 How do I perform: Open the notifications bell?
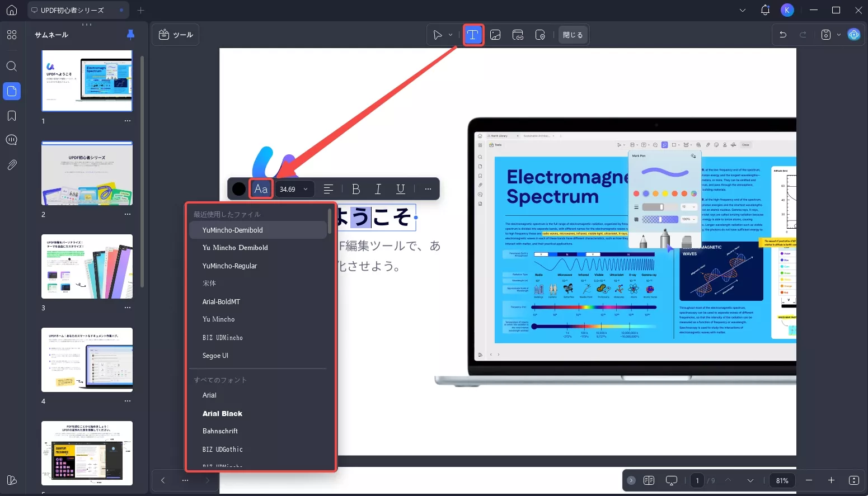765,10
